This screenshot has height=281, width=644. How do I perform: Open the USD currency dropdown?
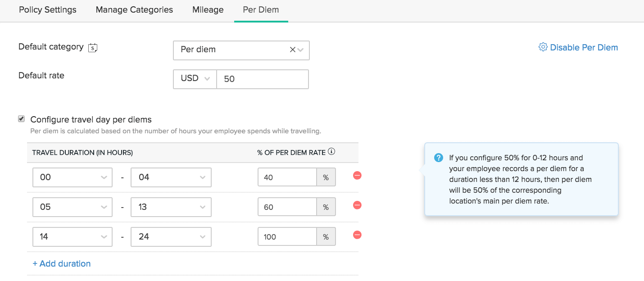pyautogui.click(x=195, y=79)
